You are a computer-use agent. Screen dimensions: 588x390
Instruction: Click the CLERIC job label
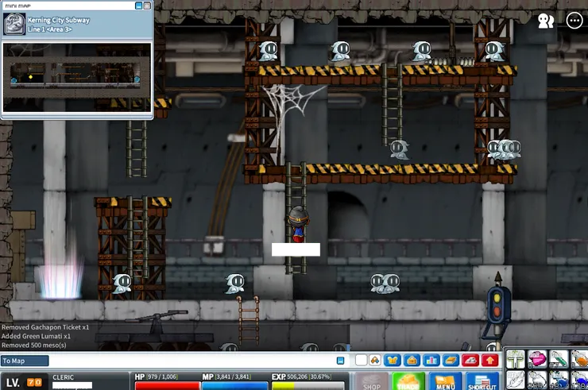tap(63, 377)
